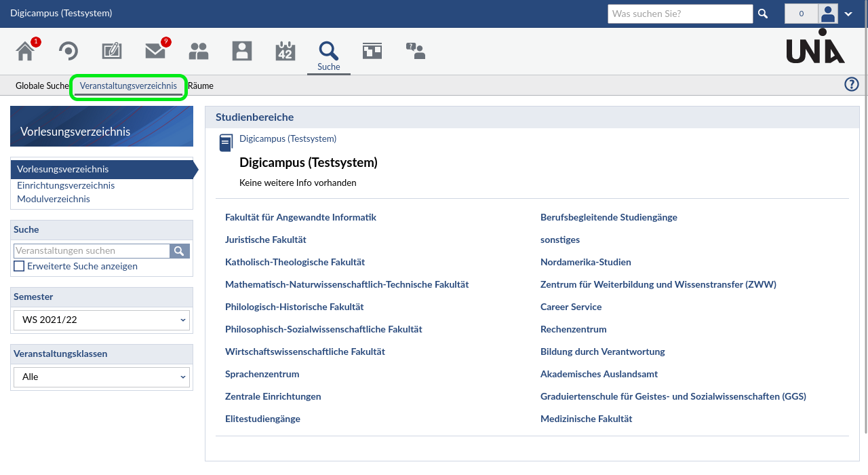Open the community people icon
The width and height of the screenshot is (868, 475).
pos(199,52)
